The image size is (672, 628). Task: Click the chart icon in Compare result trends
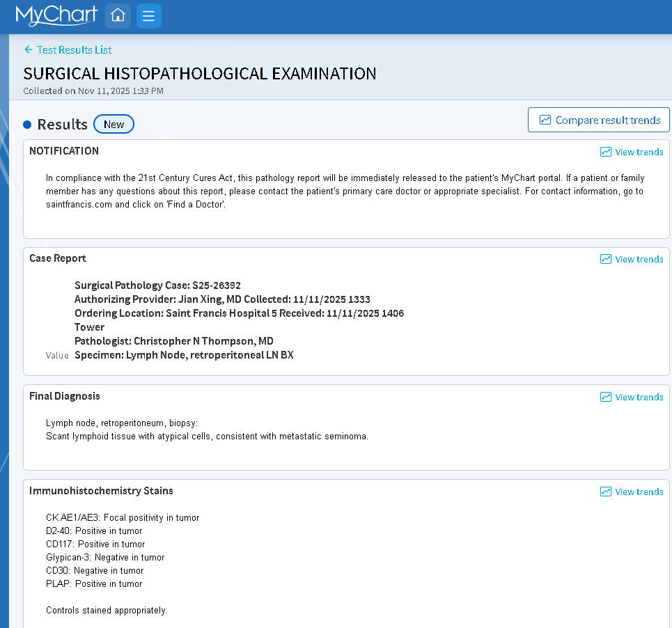[x=545, y=120]
